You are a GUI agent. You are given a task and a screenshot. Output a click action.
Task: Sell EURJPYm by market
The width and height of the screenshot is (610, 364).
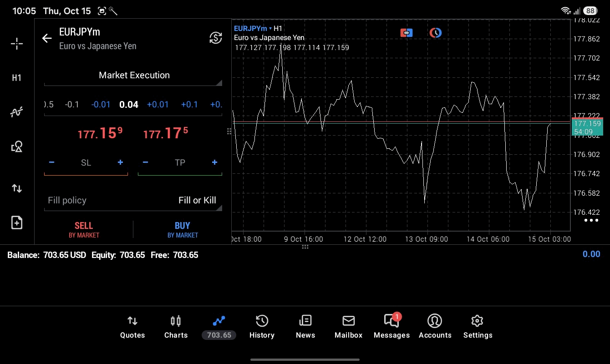84,229
